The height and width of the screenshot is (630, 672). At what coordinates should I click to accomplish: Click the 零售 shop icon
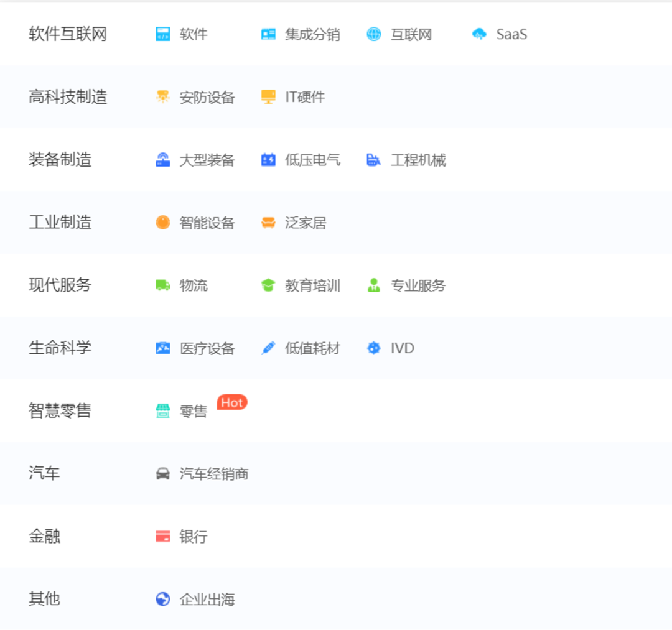(x=163, y=410)
